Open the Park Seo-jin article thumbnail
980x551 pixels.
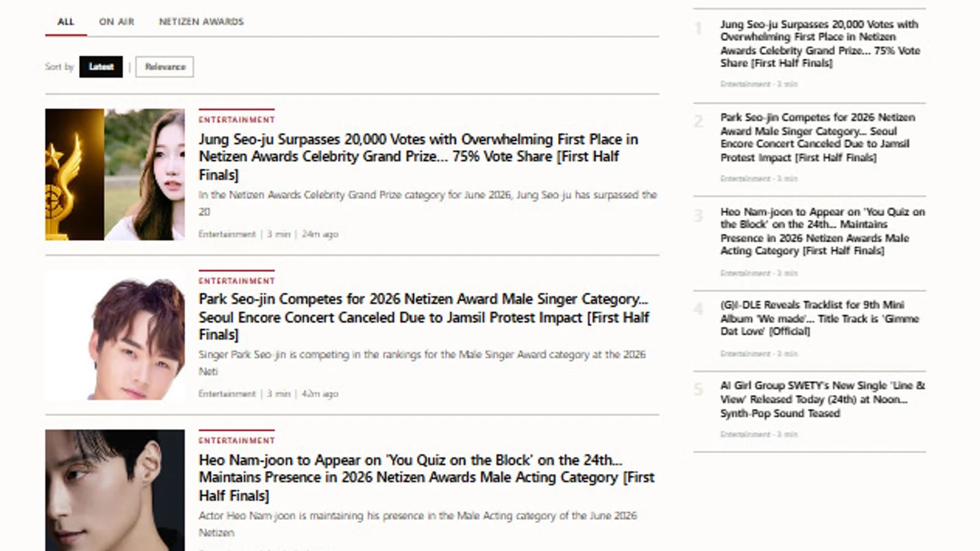(115, 335)
